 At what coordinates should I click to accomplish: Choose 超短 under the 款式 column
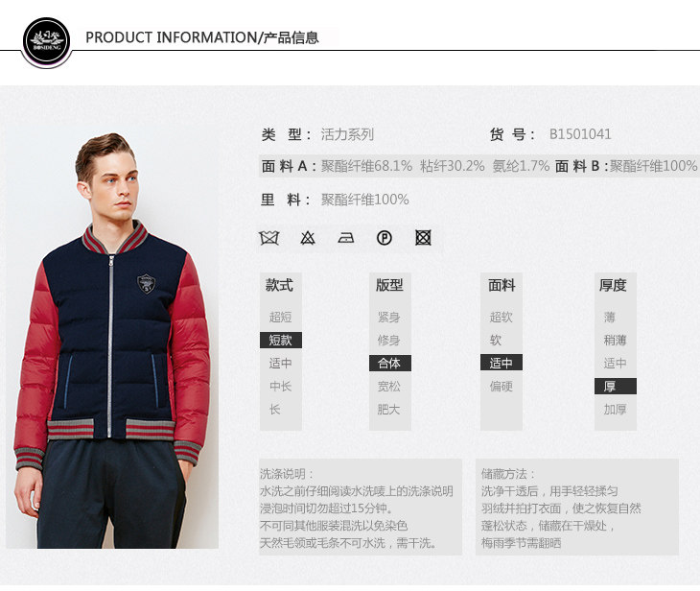coord(280,318)
